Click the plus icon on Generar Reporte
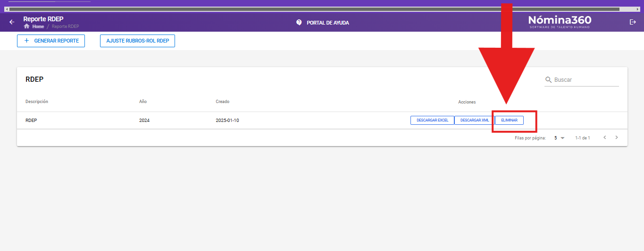The image size is (644, 251). point(26,41)
